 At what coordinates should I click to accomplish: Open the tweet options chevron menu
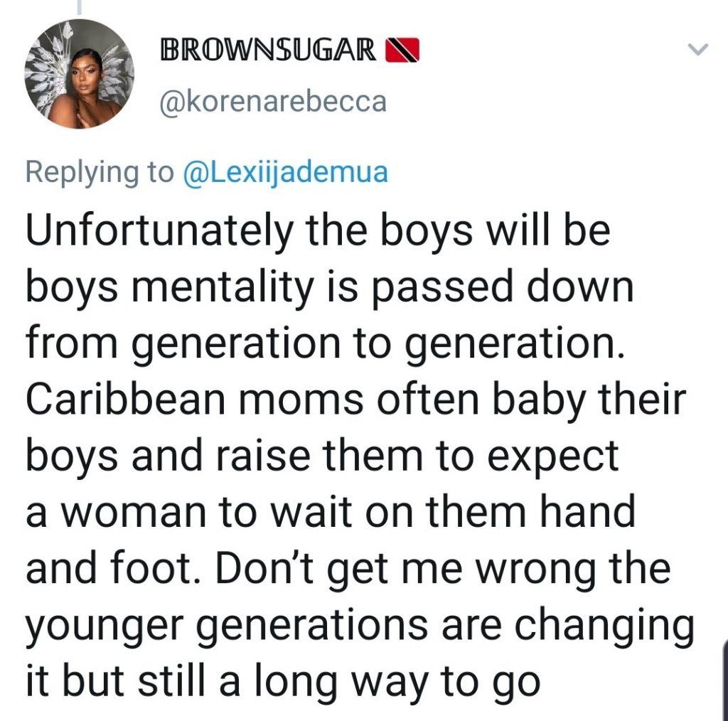click(x=698, y=49)
